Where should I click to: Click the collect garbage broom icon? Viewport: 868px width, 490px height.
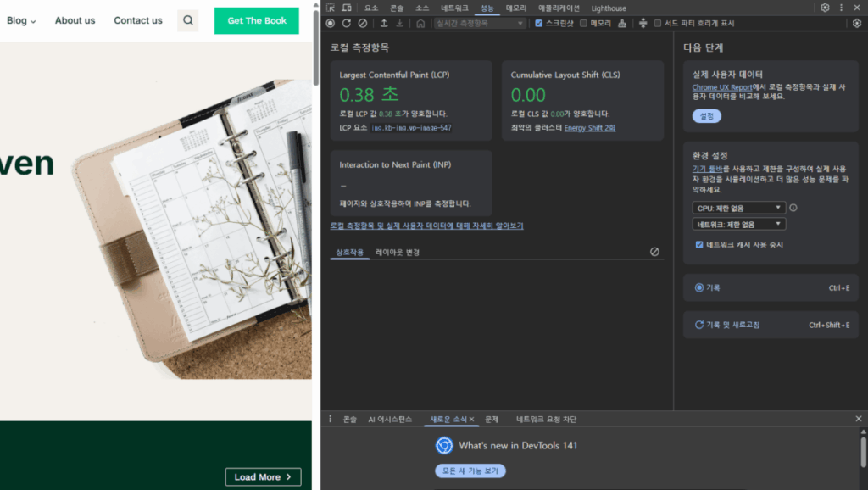point(621,23)
